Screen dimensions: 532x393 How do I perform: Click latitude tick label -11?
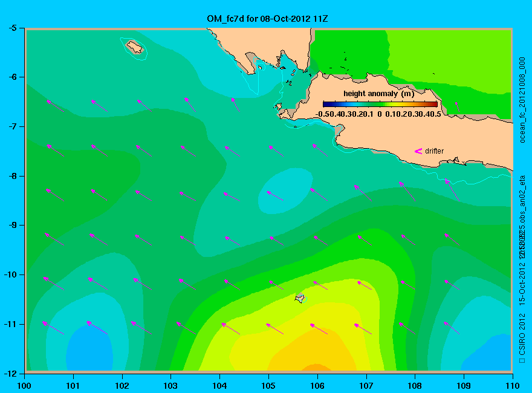click(10, 324)
